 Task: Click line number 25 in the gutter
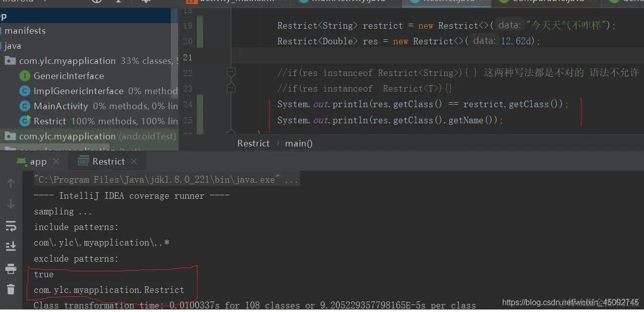tap(188, 120)
